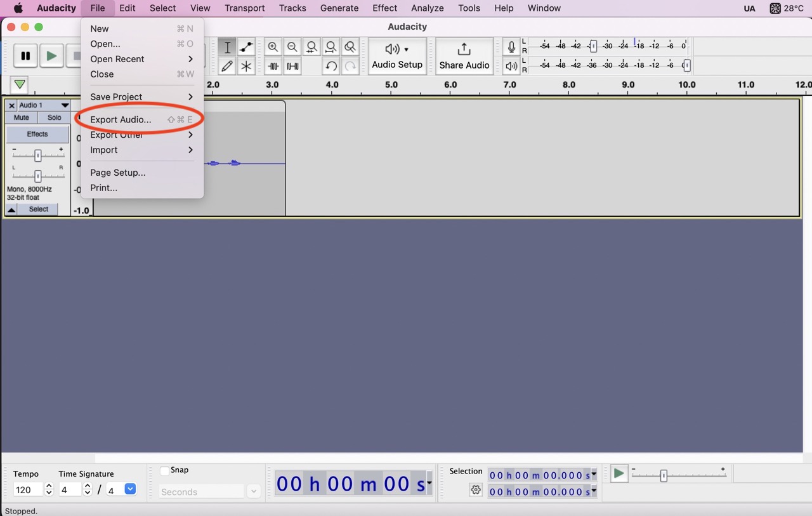Open the Effect menu
The width and height of the screenshot is (812, 516).
[x=385, y=8]
